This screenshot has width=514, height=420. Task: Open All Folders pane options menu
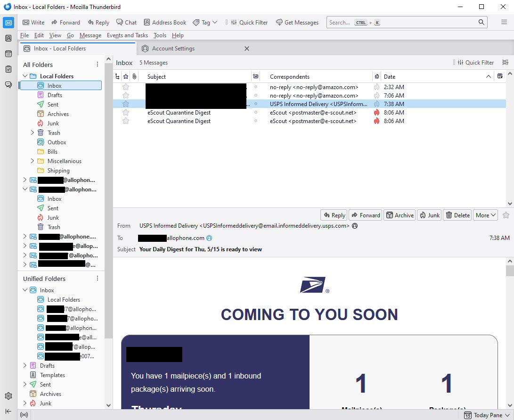98,64
